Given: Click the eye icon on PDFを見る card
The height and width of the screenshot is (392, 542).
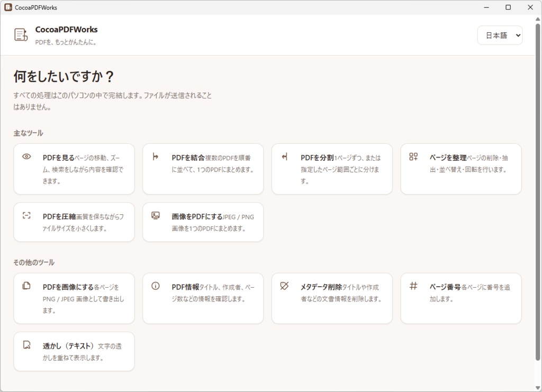Looking at the screenshot, I should click(26, 157).
